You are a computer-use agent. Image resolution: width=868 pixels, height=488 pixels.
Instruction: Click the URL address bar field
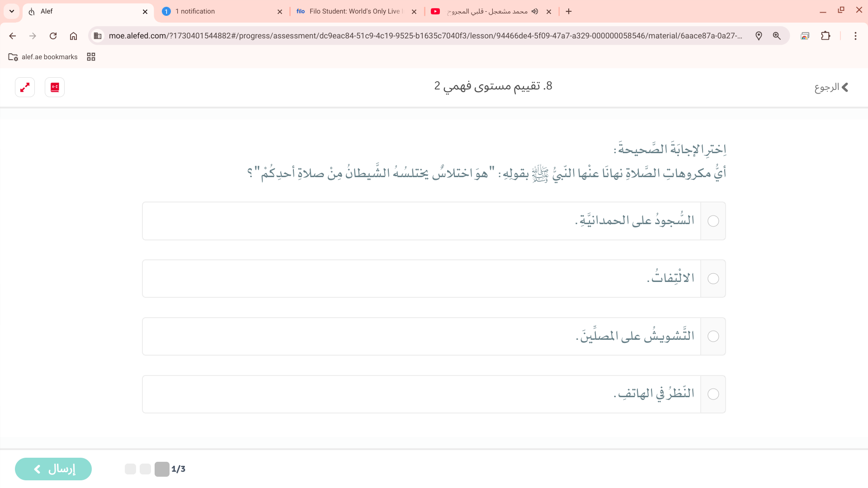[425, 36]
